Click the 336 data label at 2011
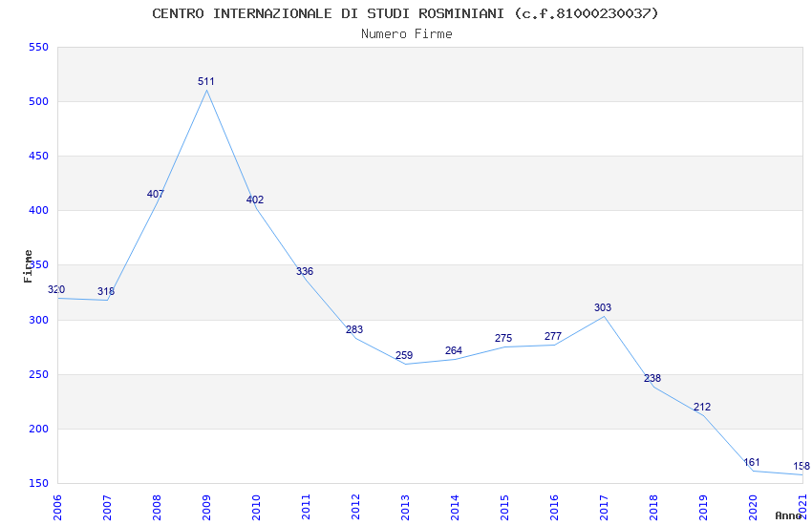The height and width of the screenshot is (525, 812). coord(305,271)
